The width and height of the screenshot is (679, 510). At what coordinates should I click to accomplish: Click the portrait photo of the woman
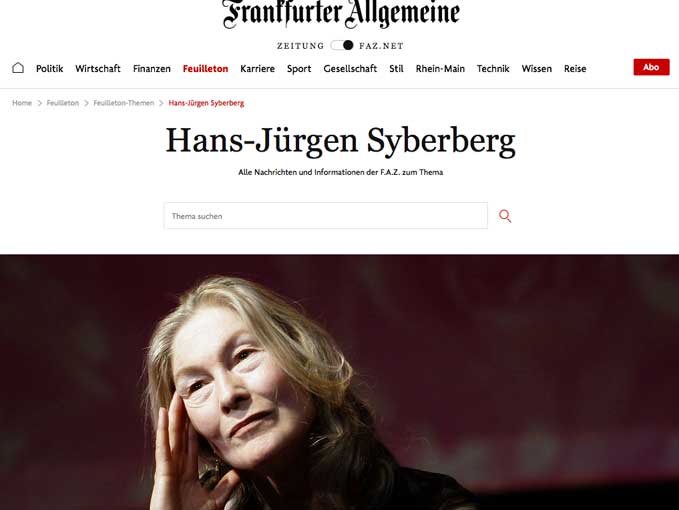tap(340, 382)
